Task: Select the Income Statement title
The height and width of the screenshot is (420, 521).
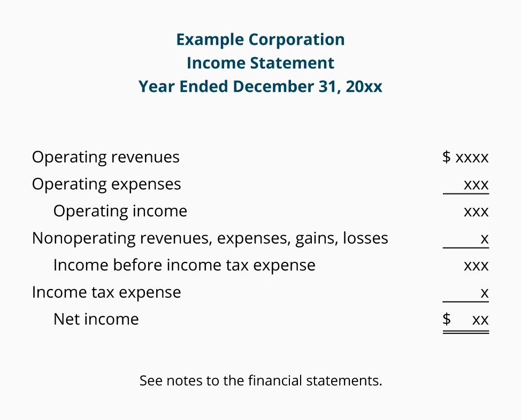Action: click(x=260, y=63)
